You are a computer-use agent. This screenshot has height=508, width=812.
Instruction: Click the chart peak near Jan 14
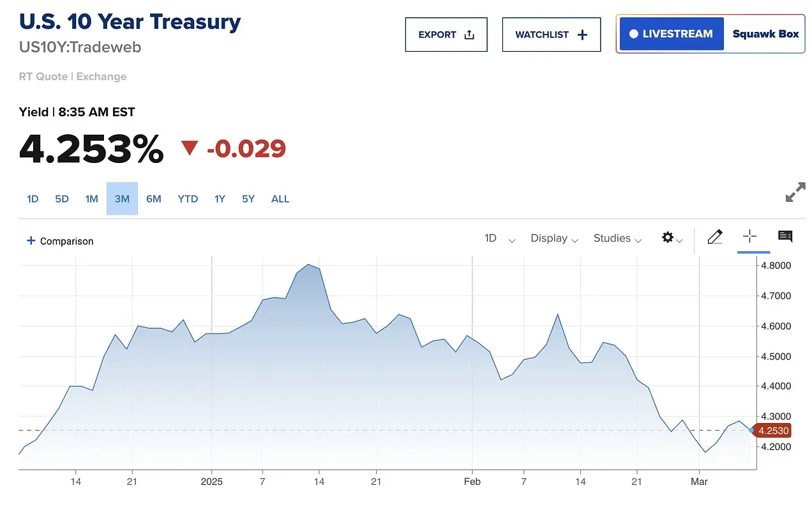point(308,264)
